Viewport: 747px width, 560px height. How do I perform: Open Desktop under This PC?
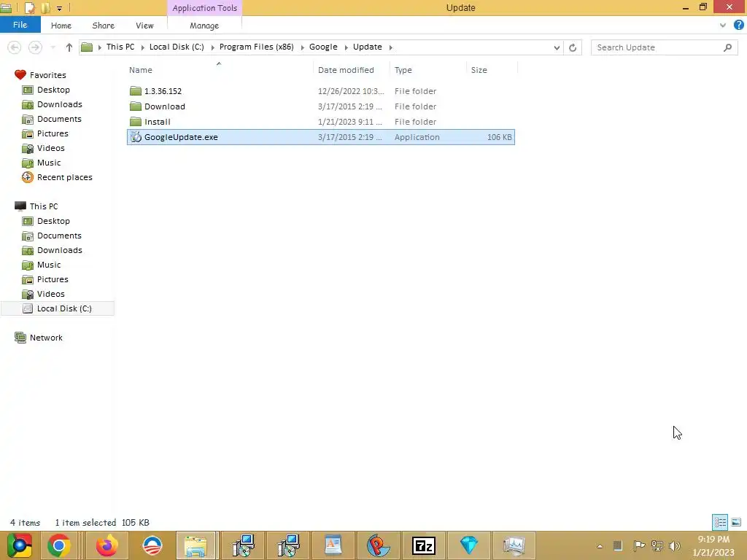pyautogui.click(x=53, y=221)
